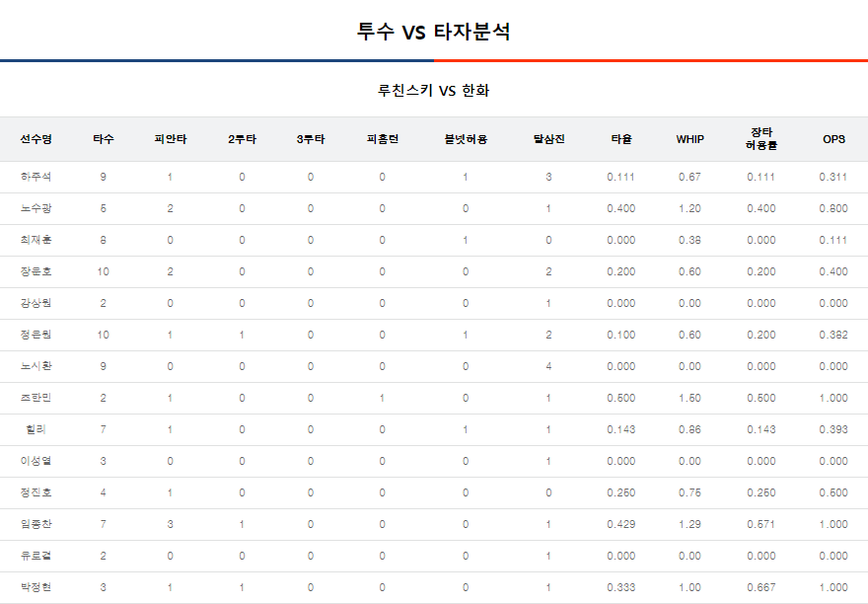Click 임종찬's WHIP value 1.29
The width and height of the screenshot is (868, 604).
point(689,524)
